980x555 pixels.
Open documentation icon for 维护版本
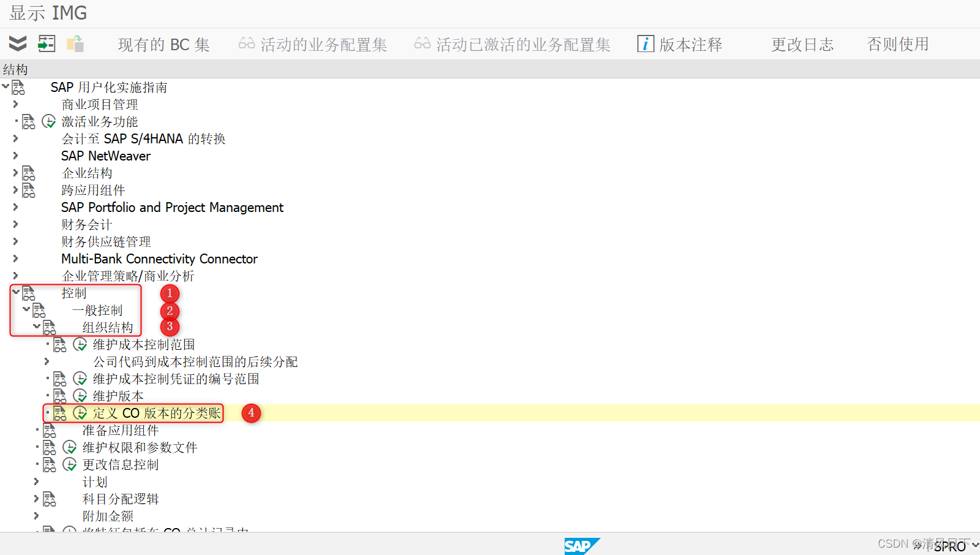60,396
